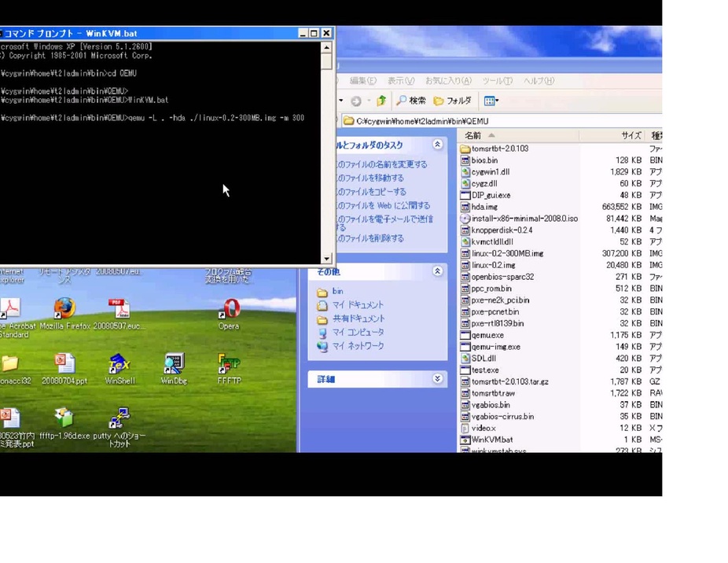Viewport: 728px width, 563px height.
Task: Open the Views dropdown in toolbar
Action: tap(491, 101)
